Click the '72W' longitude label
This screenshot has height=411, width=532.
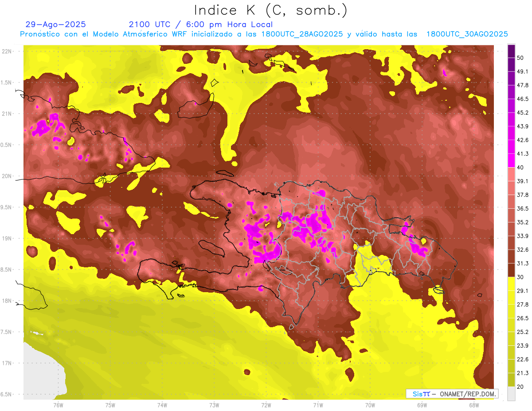click(266, 405)
